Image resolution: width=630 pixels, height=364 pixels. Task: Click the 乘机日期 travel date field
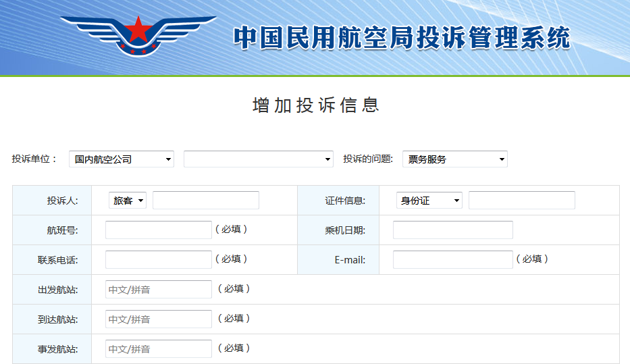(x=453, y=230)
